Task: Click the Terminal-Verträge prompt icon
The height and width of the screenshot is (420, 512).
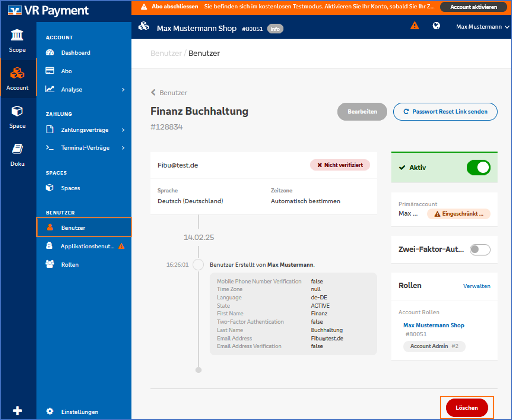Action: pos(50,147)
